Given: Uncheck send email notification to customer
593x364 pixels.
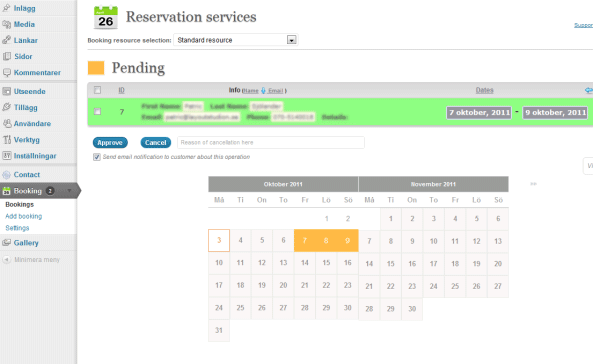Looking at the screenshot, I should [x=97, y=157].
